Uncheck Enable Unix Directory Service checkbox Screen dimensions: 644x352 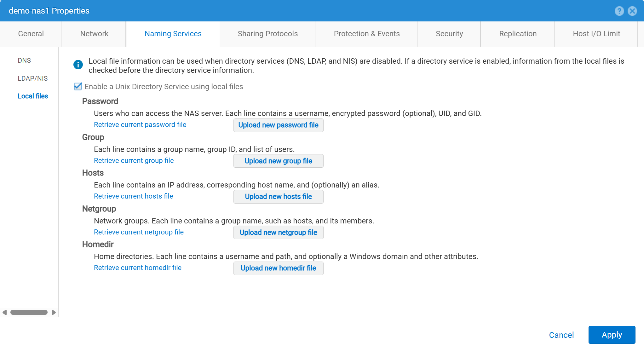pos(78,87)
